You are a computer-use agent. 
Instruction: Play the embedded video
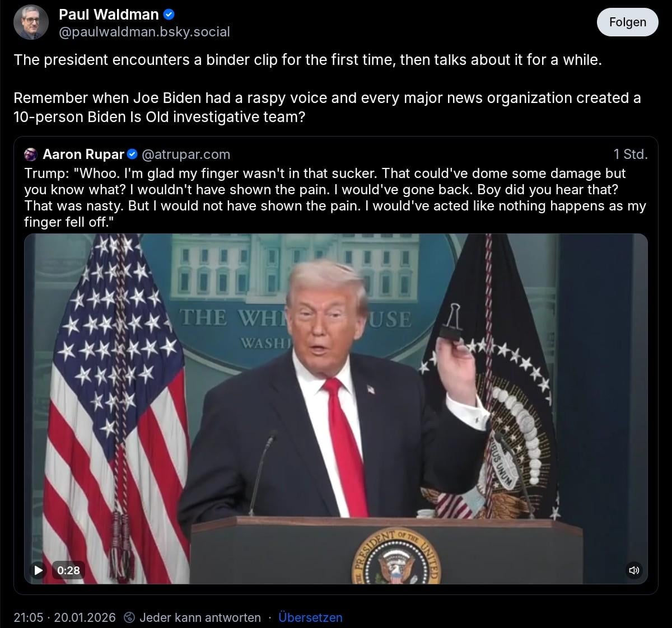(39, 570)
